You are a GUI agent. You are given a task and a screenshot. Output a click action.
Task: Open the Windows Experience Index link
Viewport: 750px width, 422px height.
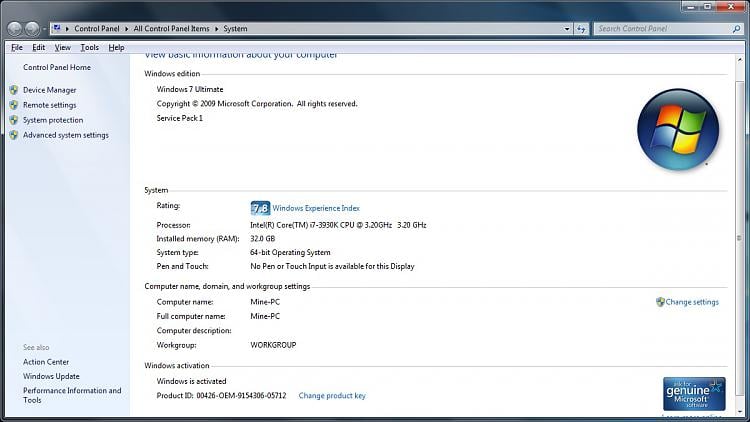316,208
